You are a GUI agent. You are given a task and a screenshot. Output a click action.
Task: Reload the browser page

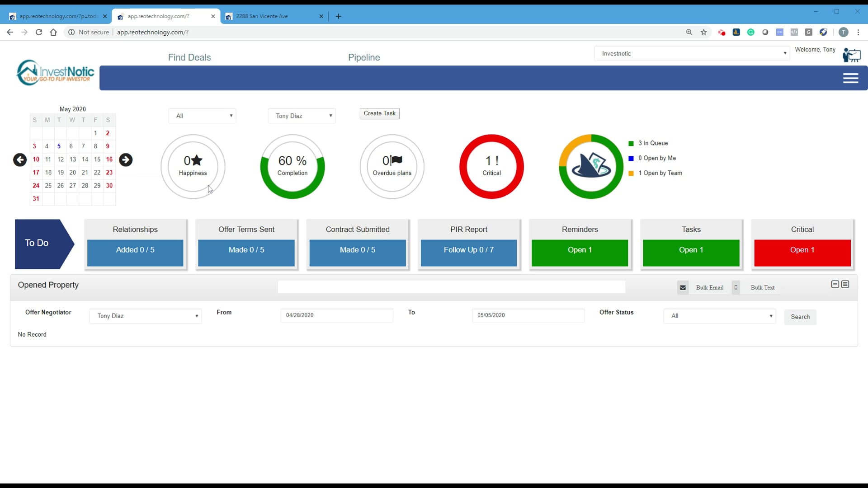39,32
